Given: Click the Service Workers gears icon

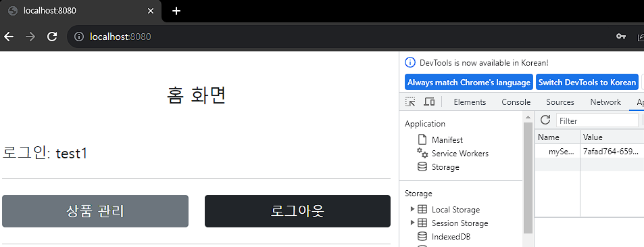Looking at the screenshot, I should pos(422,153).
